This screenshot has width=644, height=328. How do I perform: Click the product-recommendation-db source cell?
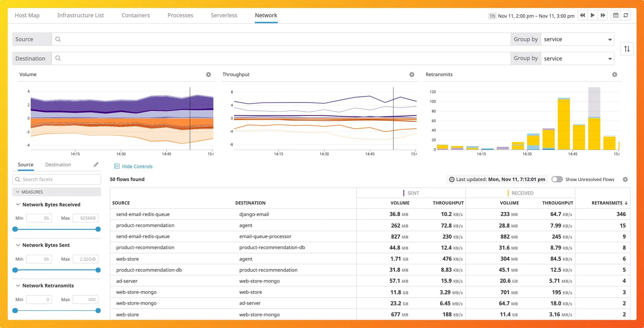click(x=149, y=270)
